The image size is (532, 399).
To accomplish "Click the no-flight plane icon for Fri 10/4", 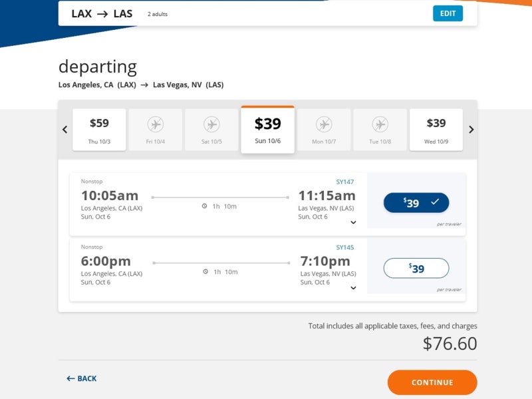I will 156,124.
